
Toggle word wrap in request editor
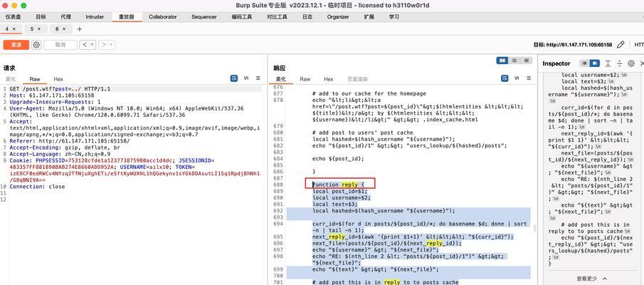(234, 78)
